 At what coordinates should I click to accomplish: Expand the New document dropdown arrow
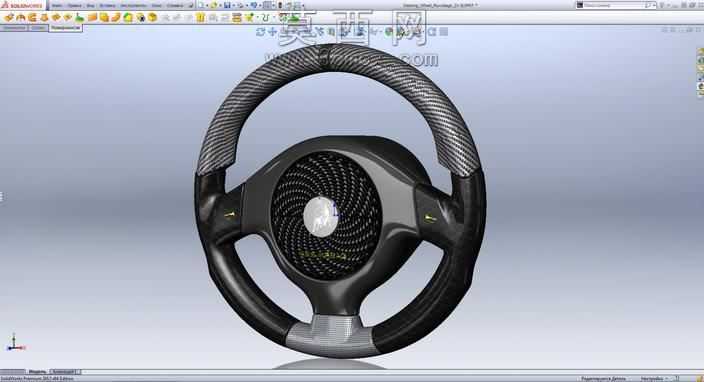207,5
